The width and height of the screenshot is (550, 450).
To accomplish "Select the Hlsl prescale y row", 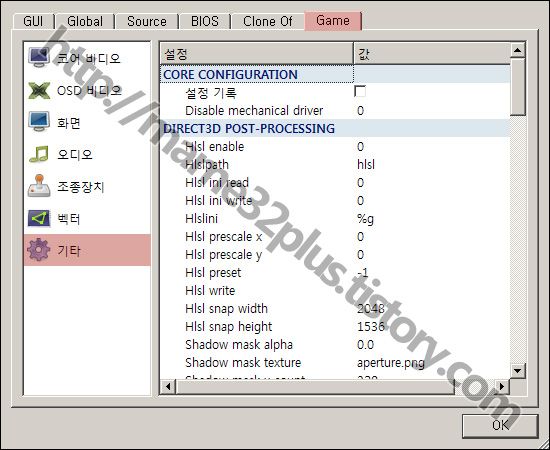I will click(x=335, y=255).
